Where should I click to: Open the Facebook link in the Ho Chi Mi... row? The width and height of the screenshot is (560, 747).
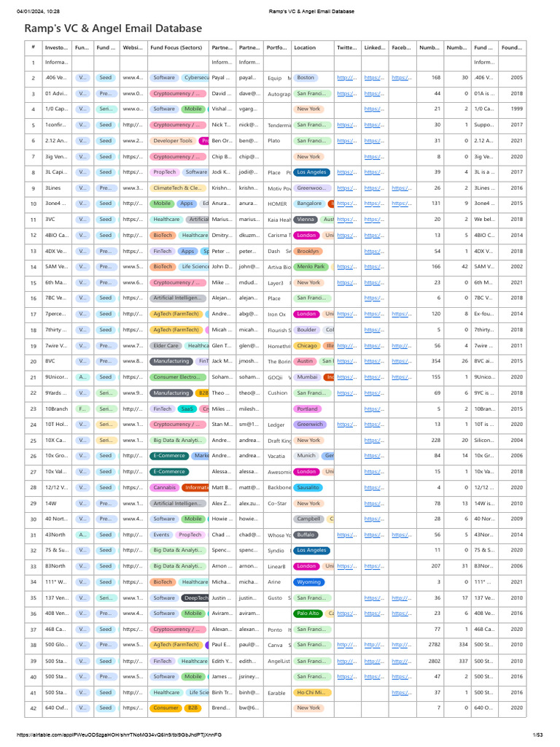[x=402, y=693]
